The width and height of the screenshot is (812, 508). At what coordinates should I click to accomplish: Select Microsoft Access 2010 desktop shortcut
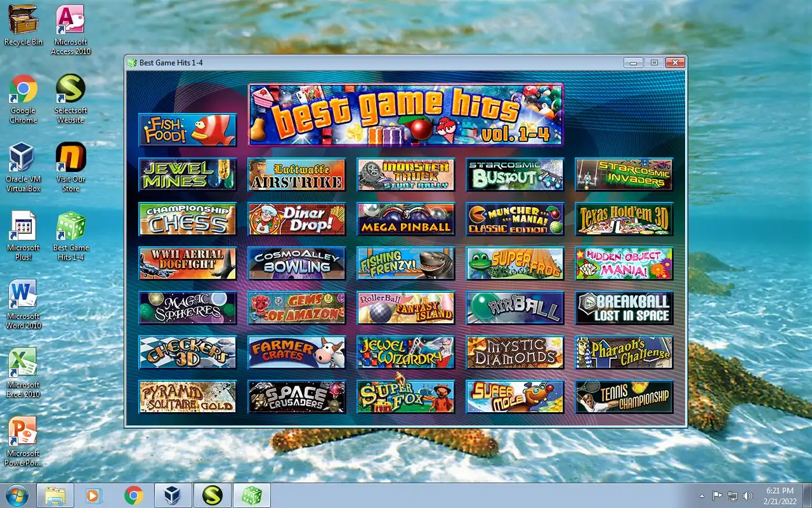71,30
